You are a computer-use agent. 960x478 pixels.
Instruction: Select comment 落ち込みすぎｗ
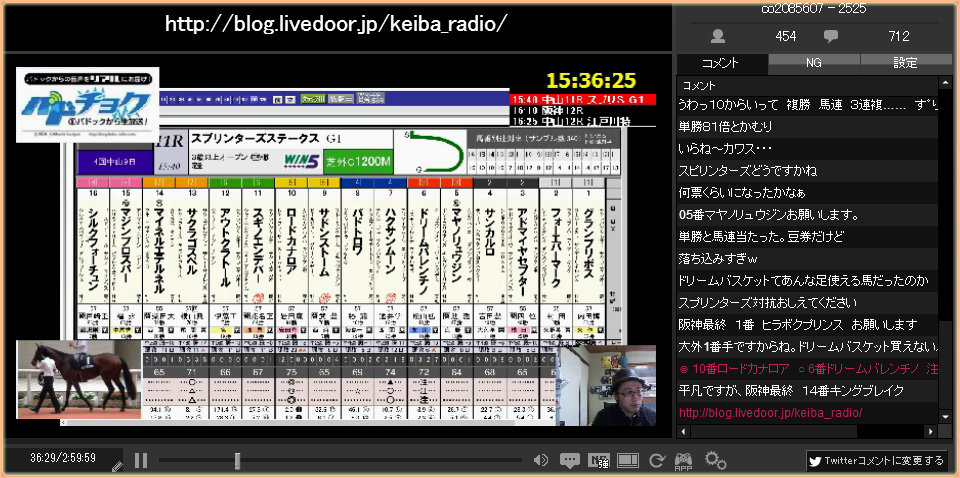point(808,259)
